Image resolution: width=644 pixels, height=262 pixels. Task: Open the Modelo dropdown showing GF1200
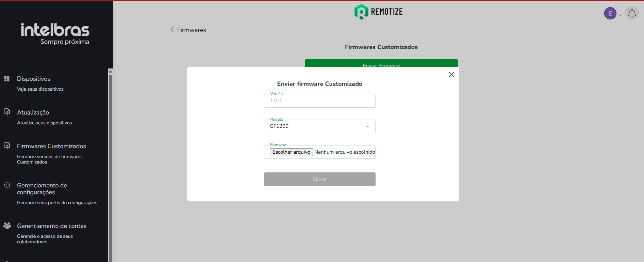click(x=319, y=126)
